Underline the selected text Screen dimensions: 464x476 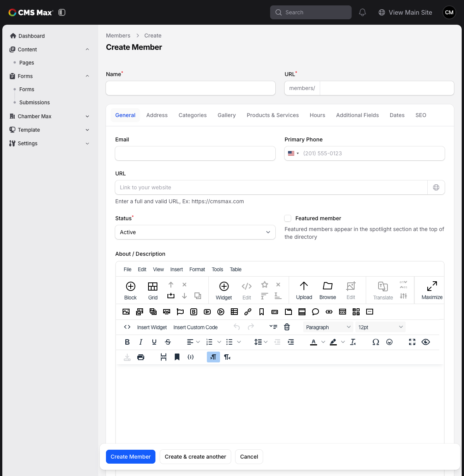(x=154, y=342)
